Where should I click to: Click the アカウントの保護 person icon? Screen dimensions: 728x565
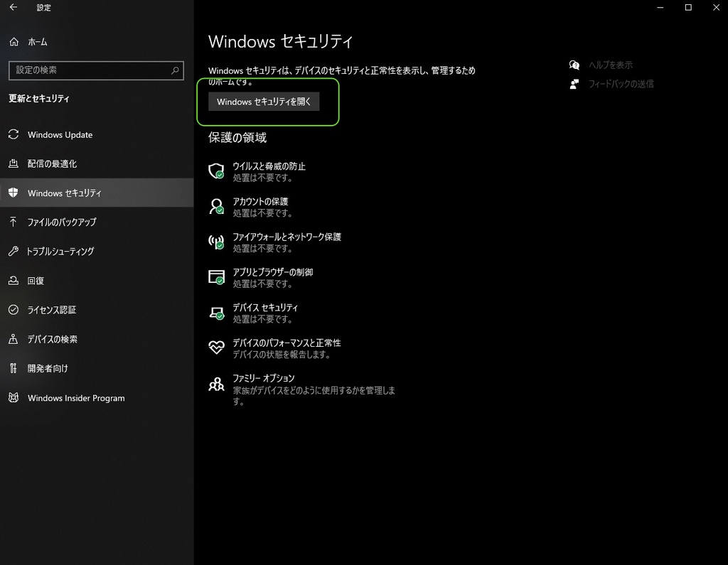click(x=216, y=207)
